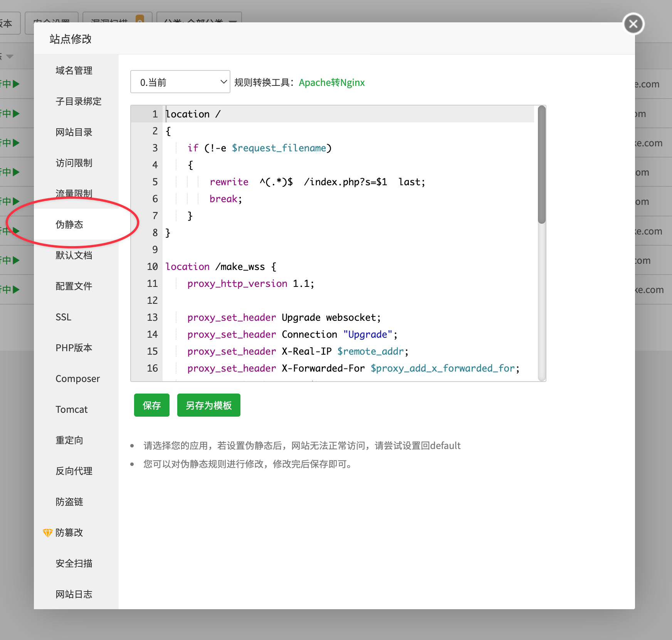Viewport: 672px width, 640px height.
Task: Click the code editor vertical scrollbar thumb
Action: pyautogui.click(x=542, y=165)
